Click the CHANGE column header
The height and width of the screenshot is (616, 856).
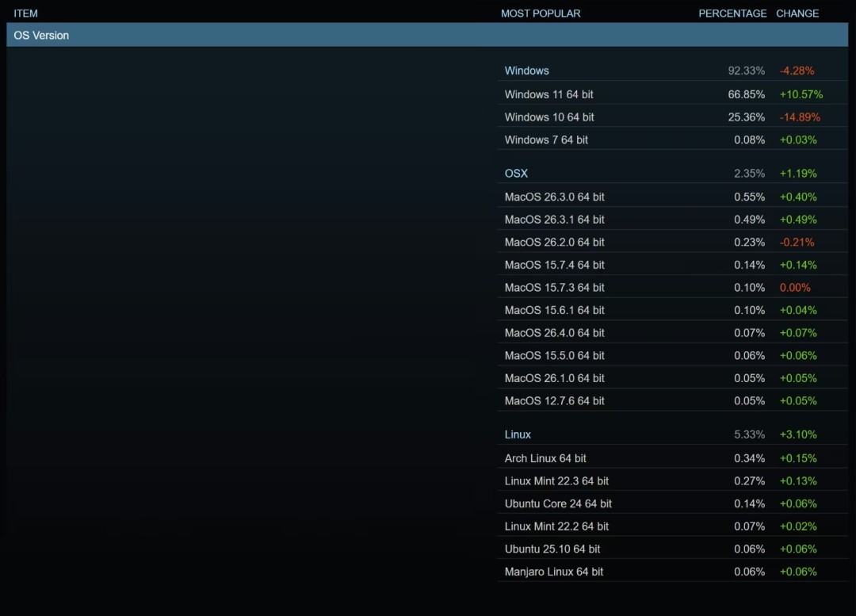point(797,13)
